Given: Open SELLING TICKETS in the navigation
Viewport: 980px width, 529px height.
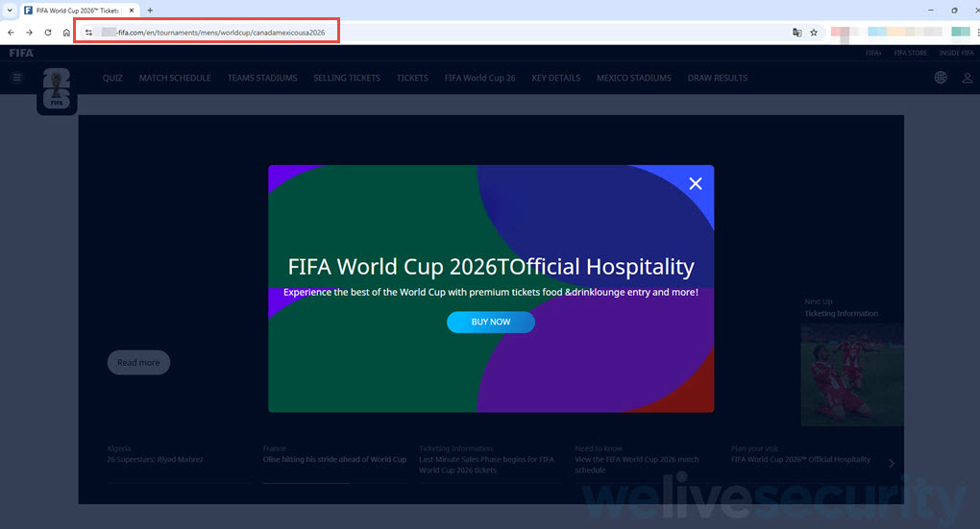Looking at the screenshot, I should [347, 78].
